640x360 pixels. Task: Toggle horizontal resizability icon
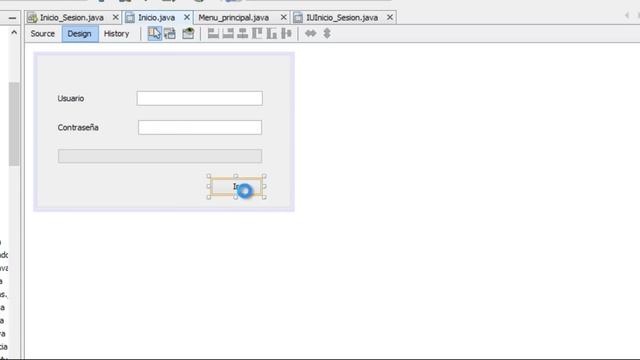click(x=311, y=33)
